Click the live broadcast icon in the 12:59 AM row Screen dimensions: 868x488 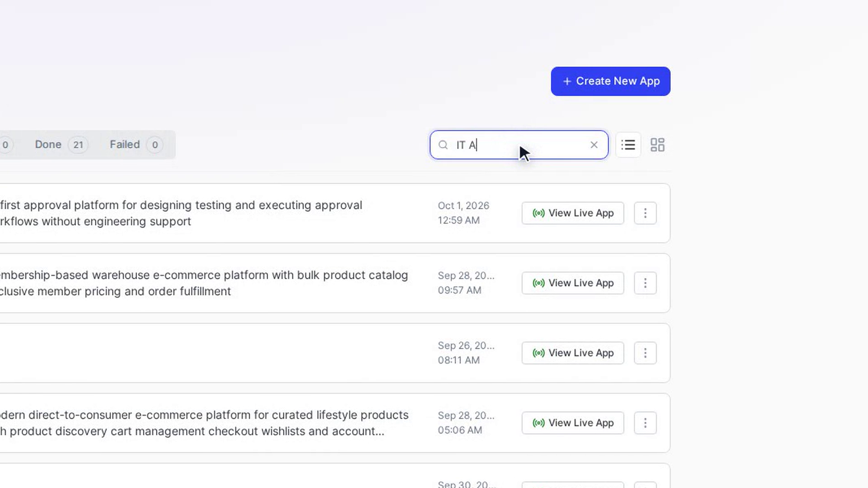(538, 213)
